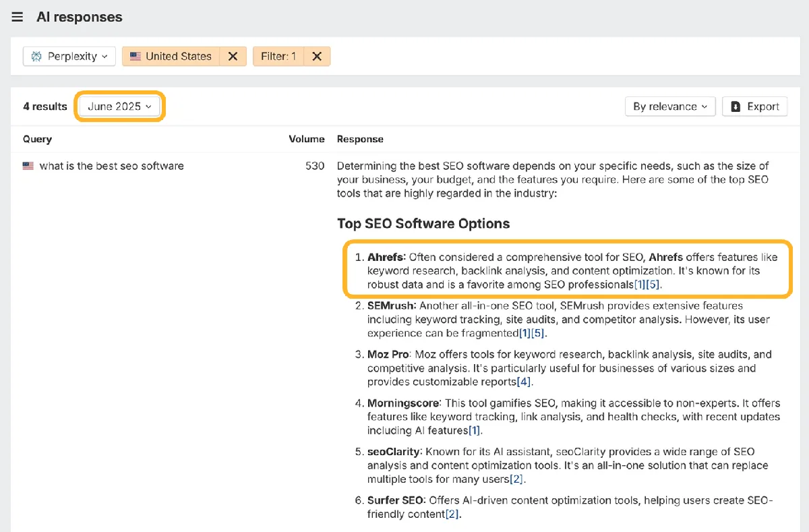Click the Query column header
The width and height of the screenshot is (809, 532).
click(x=37, y=139)
